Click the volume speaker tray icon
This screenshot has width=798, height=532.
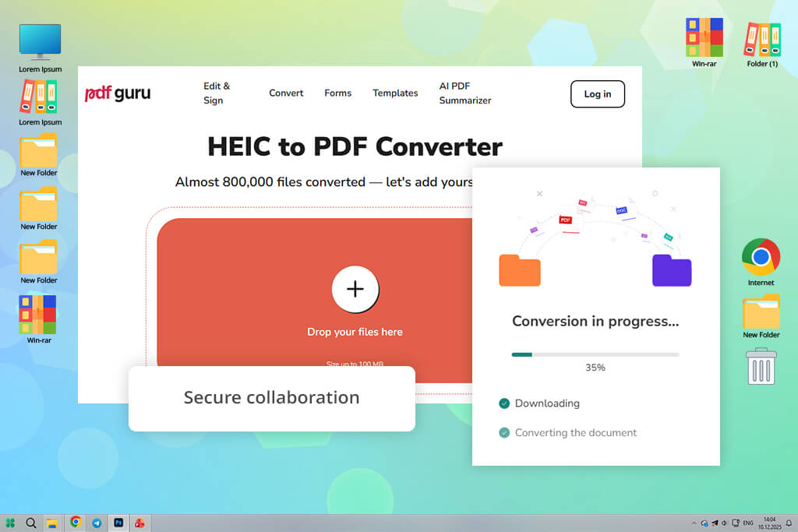tap(724, 523)
